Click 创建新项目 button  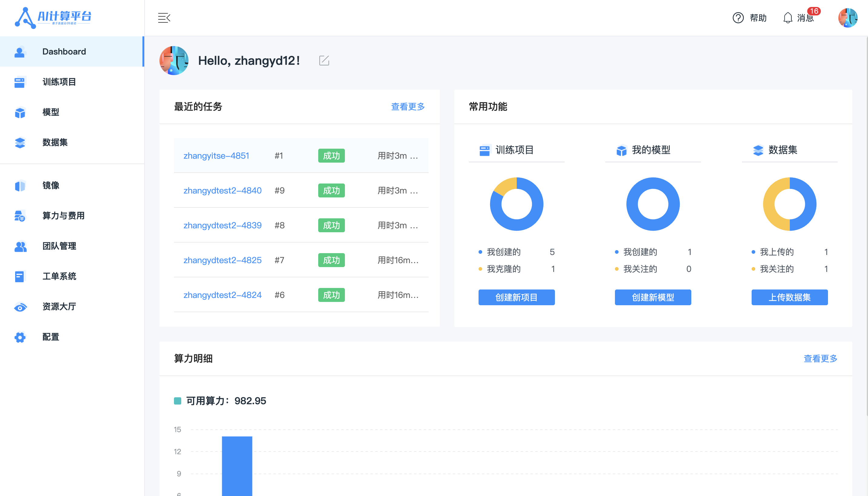coord(516,297)
